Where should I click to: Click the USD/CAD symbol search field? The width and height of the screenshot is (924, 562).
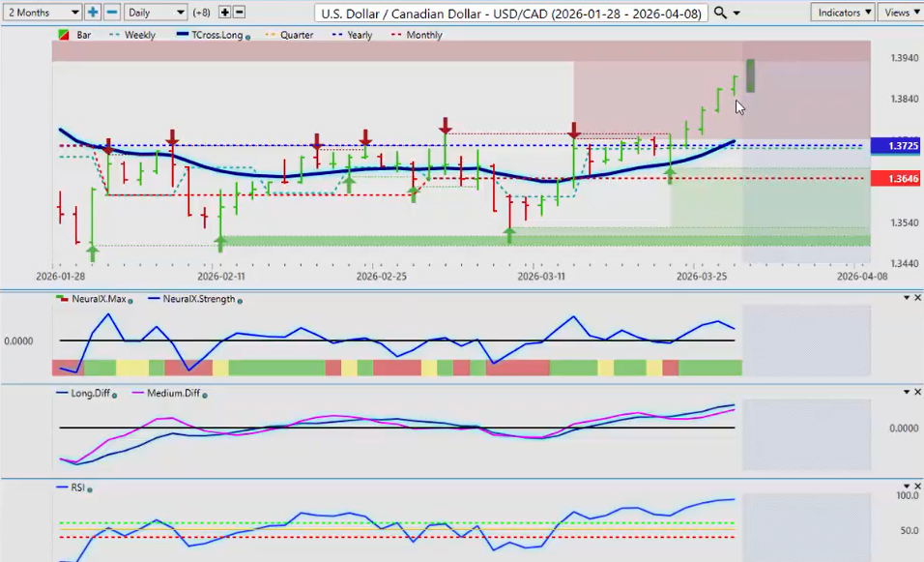511,13
